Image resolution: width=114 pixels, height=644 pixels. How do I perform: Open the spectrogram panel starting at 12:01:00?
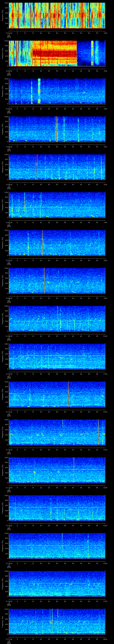tap(57, 16)
